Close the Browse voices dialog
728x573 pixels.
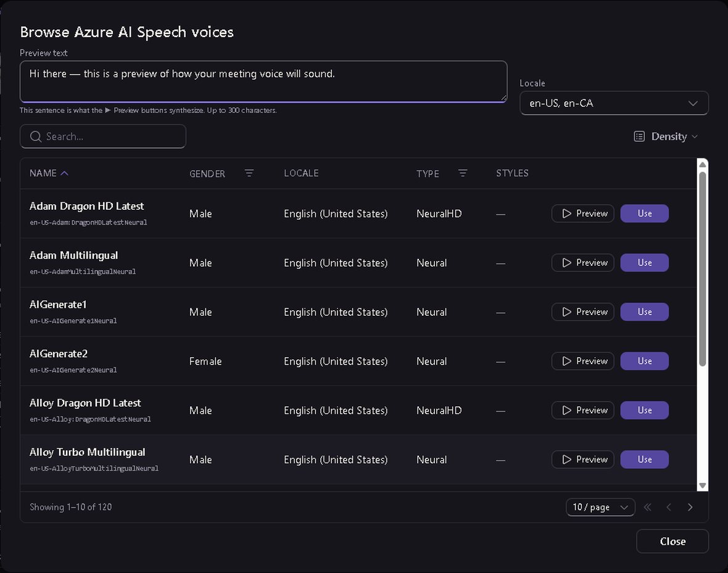(x=672, y=542)
